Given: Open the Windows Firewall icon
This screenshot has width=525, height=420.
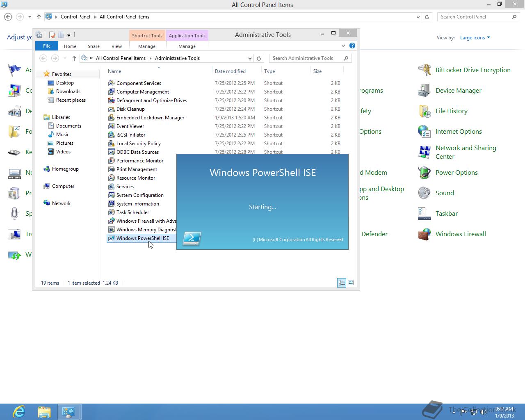Looking at the screenshot, I should click(424, 234).
